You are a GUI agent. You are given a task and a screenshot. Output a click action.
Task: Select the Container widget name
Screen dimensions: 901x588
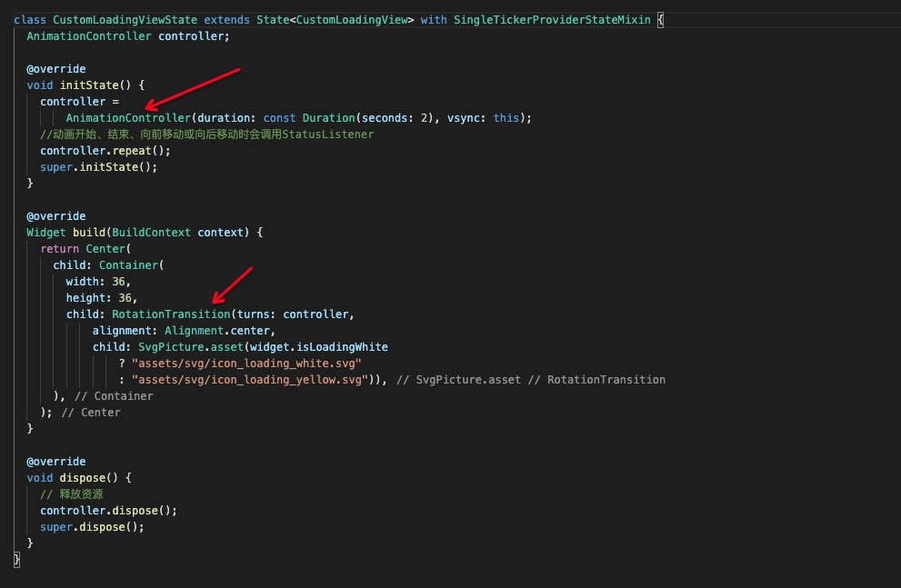(x=128, y=264)
